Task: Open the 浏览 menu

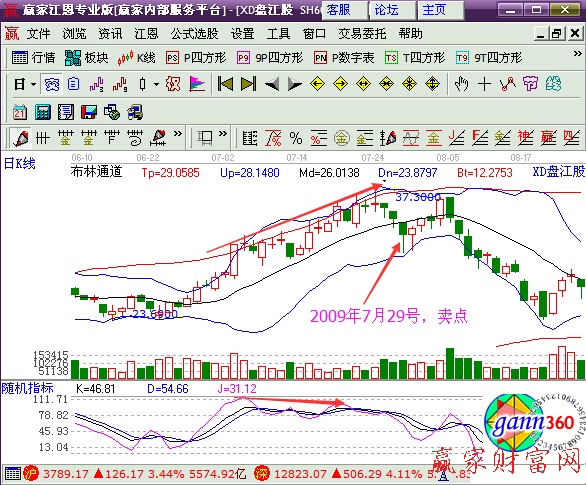Action: pyautogui.click(x=74, y=34)
